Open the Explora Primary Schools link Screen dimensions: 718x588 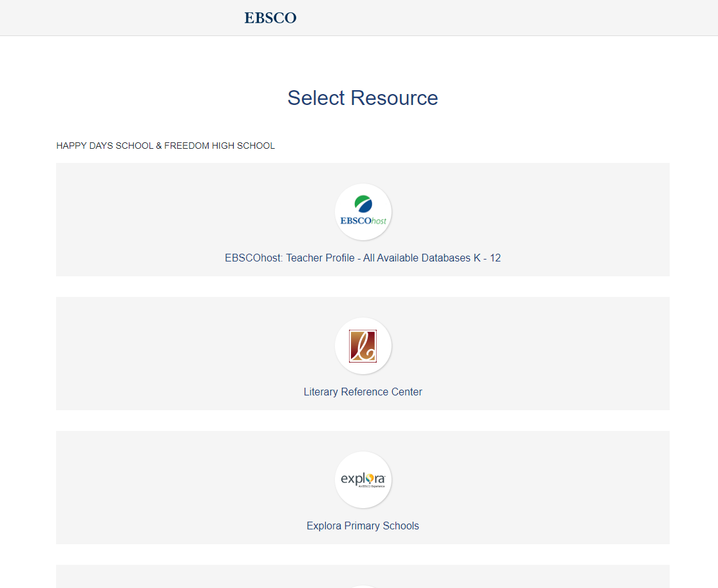pos(363,526)
